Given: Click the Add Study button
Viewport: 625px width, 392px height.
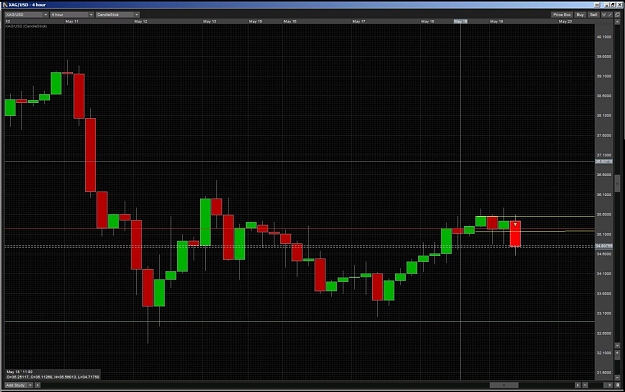Looking at the screenshot, I should [16, 385].
